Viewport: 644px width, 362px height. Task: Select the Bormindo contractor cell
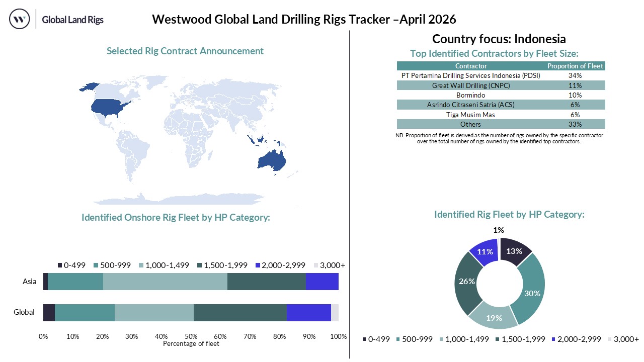coord(471,95)
